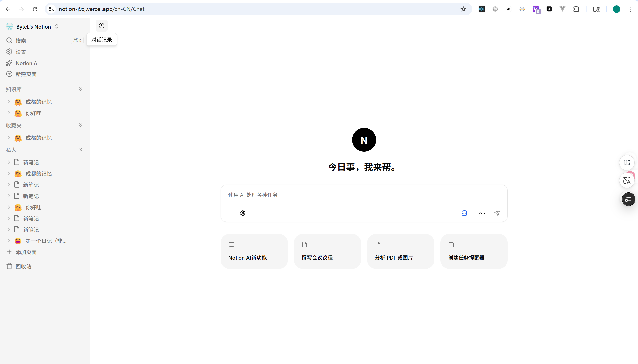Expand the 成都的记忆 page tree item
The image size is (638, 364).
point(9,102)
